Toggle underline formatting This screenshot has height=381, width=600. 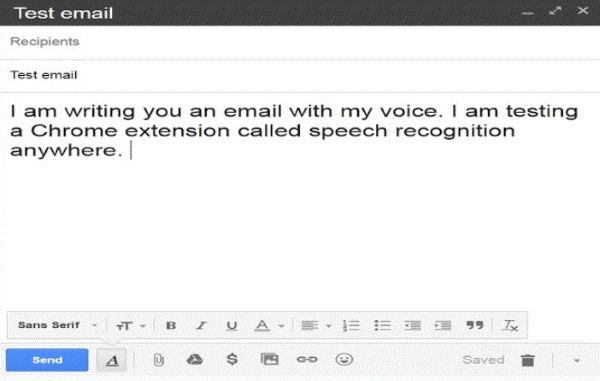point(232,326)
